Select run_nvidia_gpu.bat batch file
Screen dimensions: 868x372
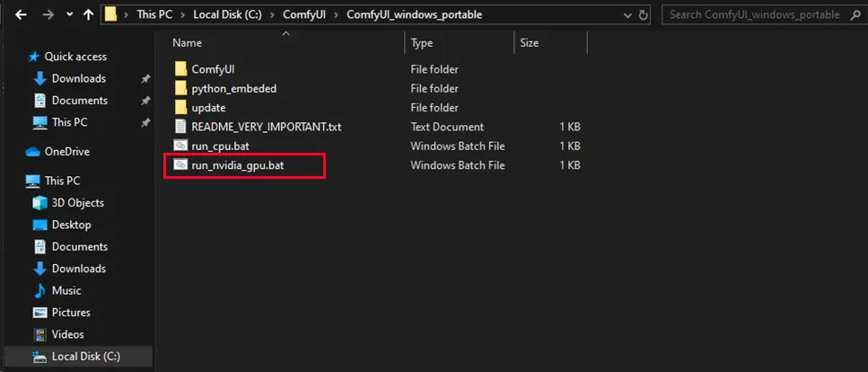243,165
